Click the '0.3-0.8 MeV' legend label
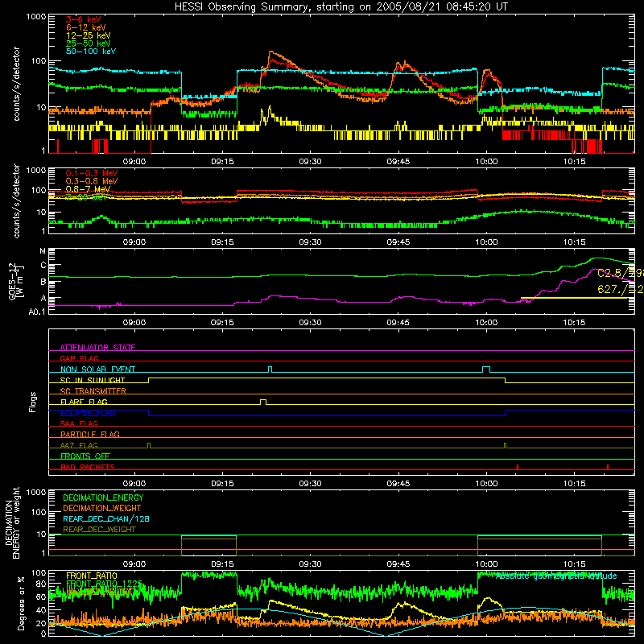This screenshot has width=644, height=644. (92, 181)
